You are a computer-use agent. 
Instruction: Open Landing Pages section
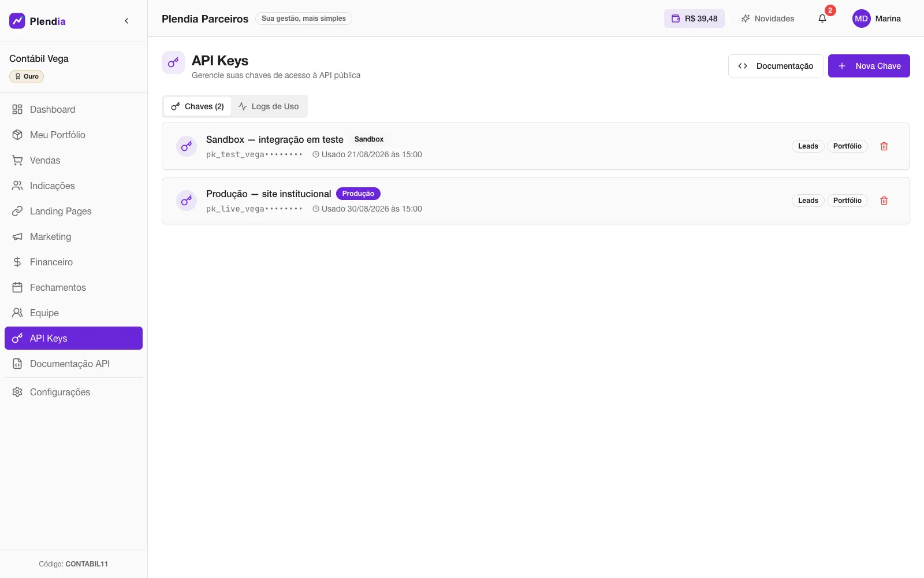(x=73, y=211)
